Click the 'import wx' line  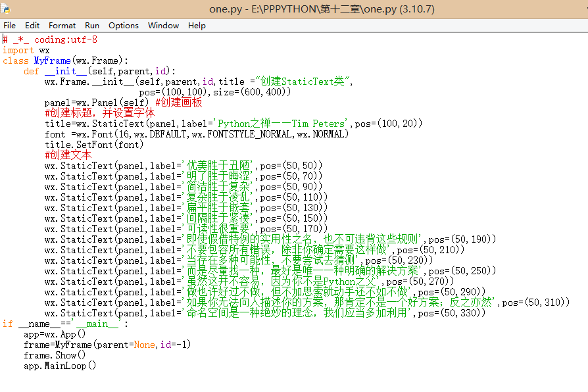point(26,50)
